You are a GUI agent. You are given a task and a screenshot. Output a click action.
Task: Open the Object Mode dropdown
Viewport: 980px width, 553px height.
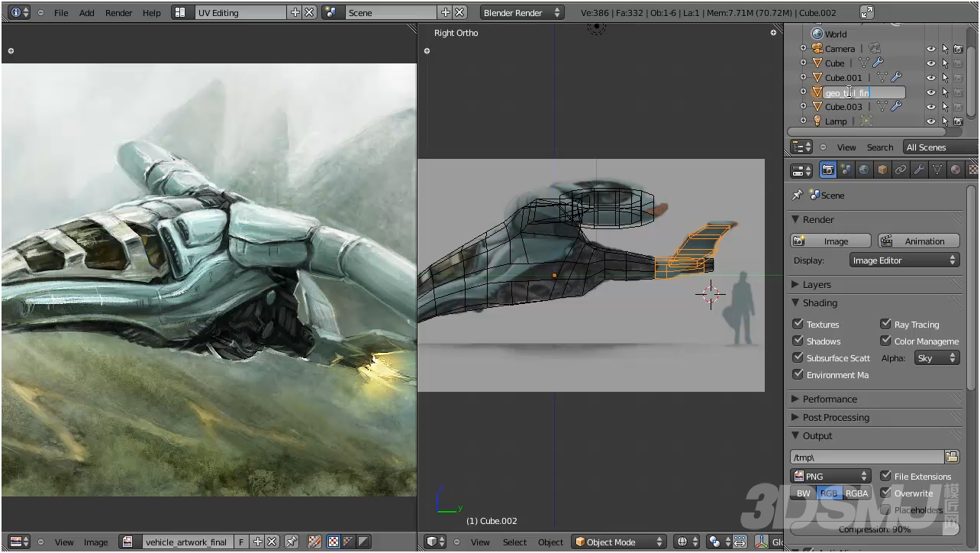(x=619, y=542)
